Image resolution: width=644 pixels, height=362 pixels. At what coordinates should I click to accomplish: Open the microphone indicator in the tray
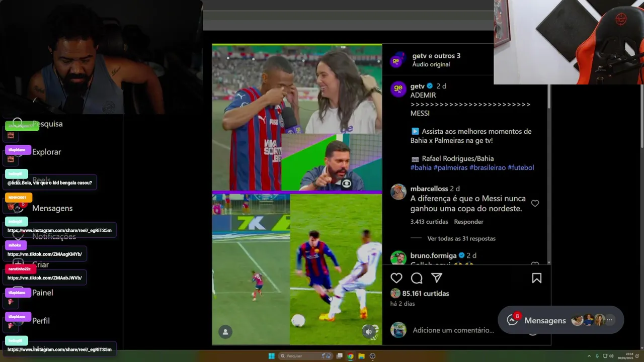click(x=597, y=356)
